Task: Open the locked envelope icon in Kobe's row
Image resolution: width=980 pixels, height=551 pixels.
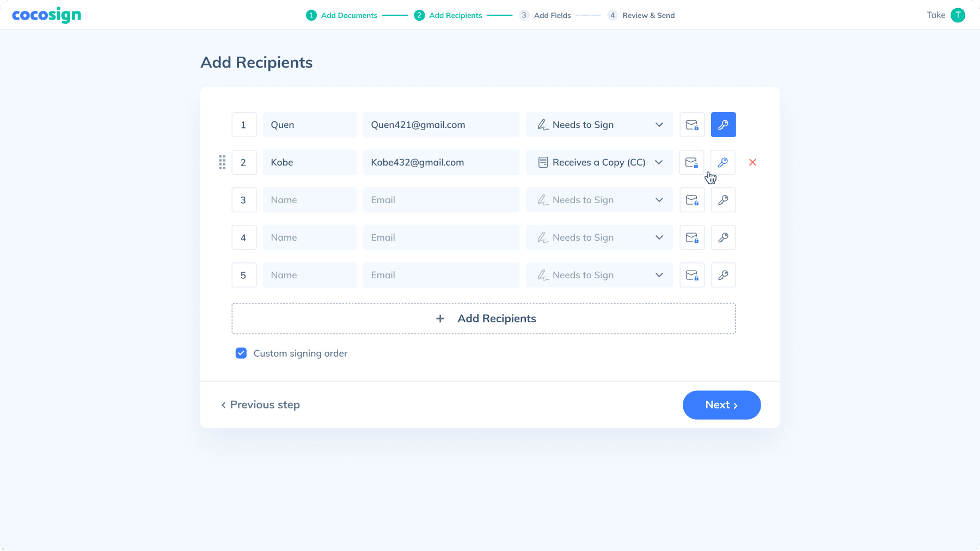Action: pos(691,162)
